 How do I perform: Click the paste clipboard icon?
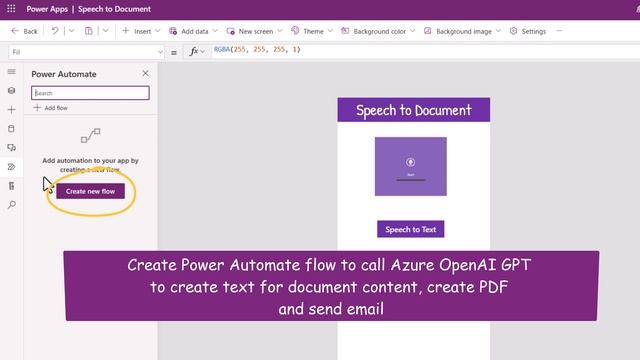pyautogui.click(x=89, y=31)
